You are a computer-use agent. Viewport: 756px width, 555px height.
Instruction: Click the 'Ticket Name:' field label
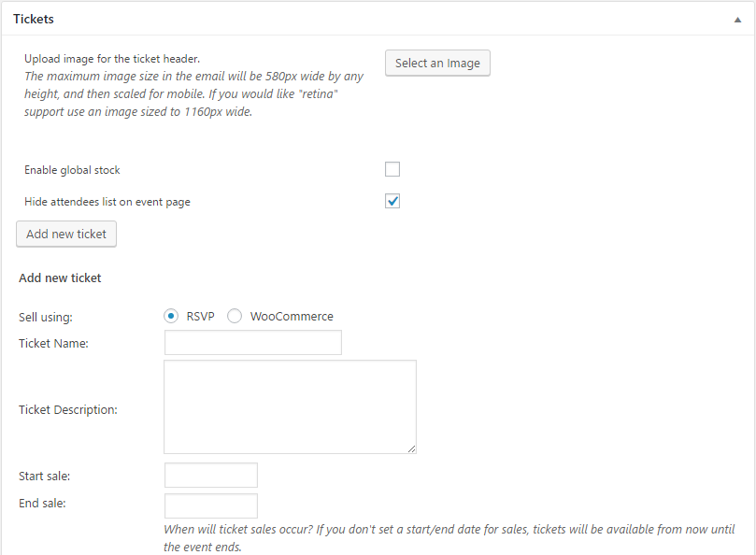(53, 344)
